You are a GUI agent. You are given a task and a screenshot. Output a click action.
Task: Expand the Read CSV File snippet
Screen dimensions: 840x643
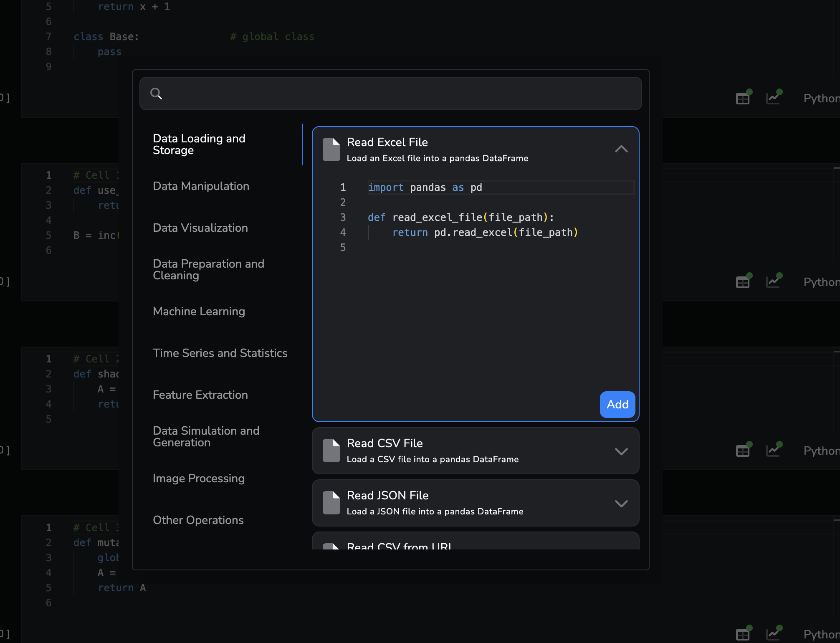622,451
